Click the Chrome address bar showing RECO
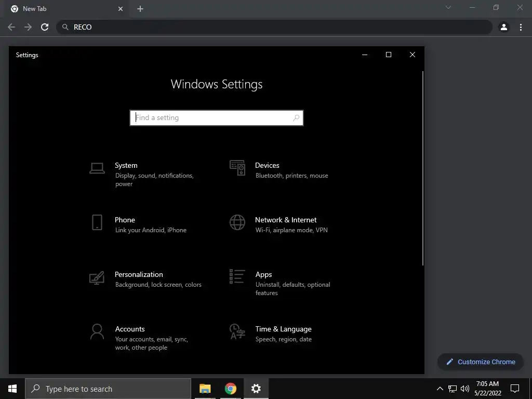Viewport: 532px width, 399px height. click(274, 27)
